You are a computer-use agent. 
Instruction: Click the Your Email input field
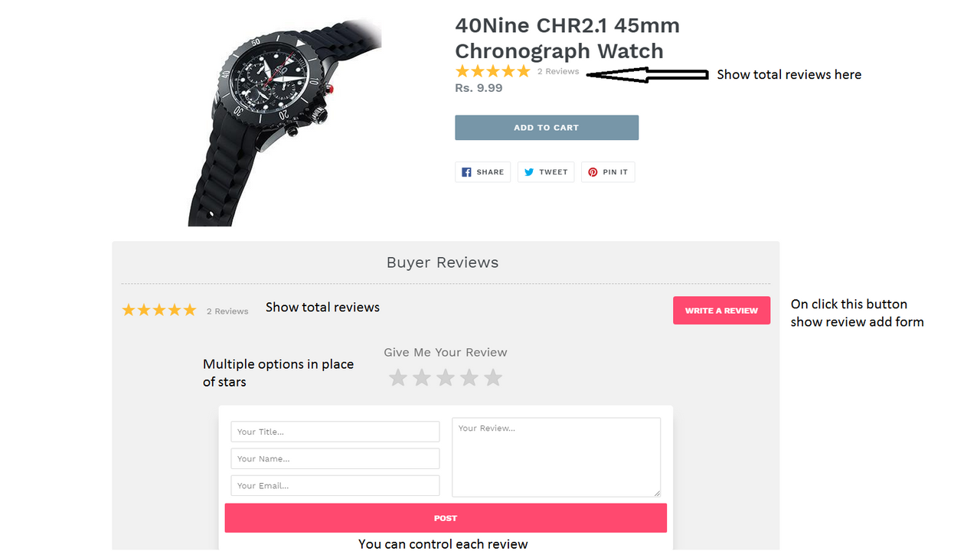[335, 484]
